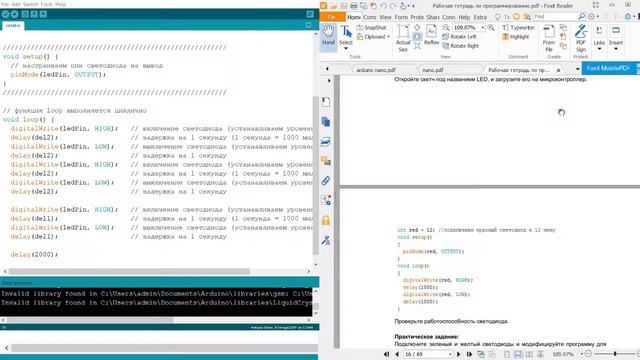Click the Arduino Save sketch icon
The width and height of the screenshot is (640, 360).
tap(43, 14)
